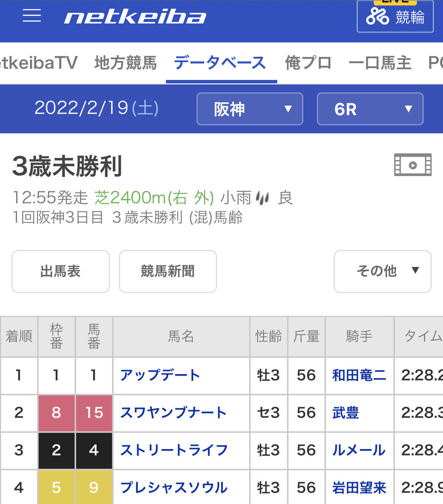This screenshot has width=443, height=504.
Task: Open horse アップデート page
Action: (x=160, y=375)
